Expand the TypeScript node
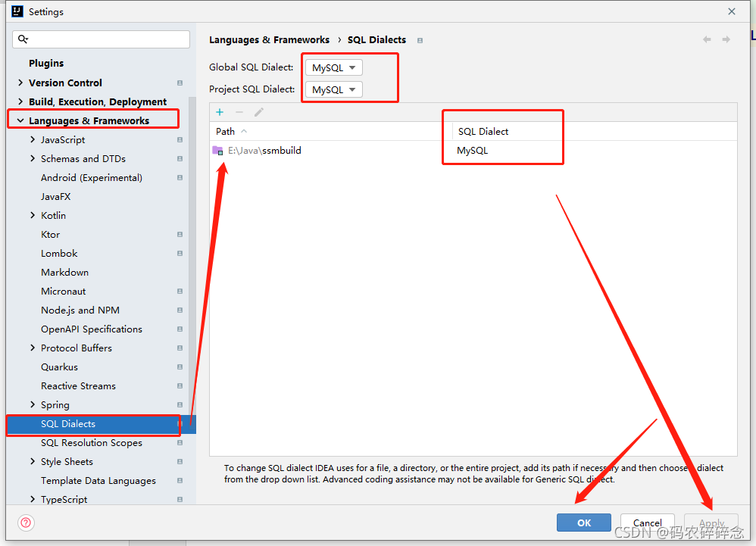 33,499
